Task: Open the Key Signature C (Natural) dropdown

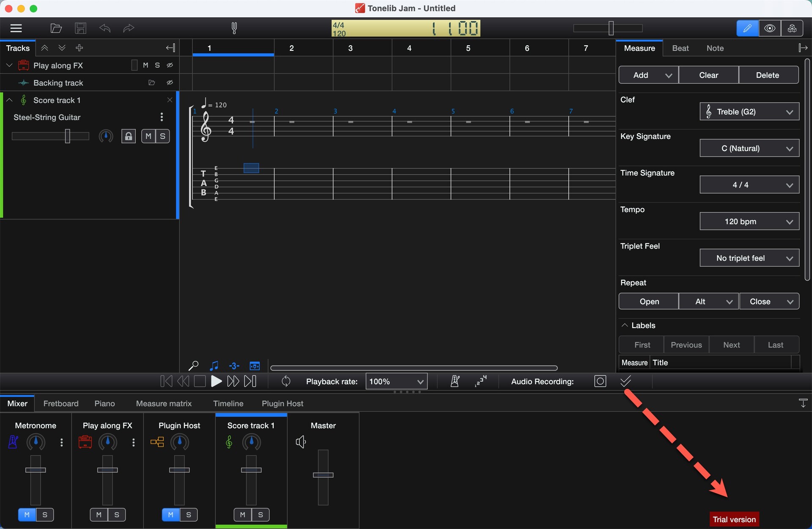Action: (749, 148)
